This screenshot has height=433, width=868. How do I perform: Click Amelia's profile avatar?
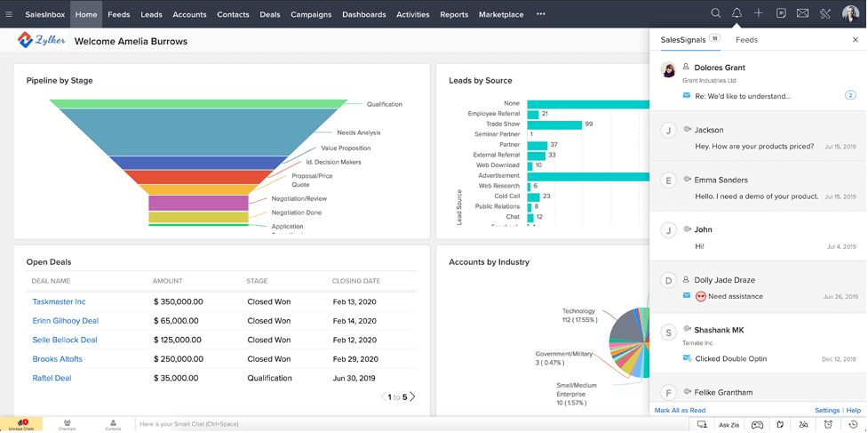[850, 14]
